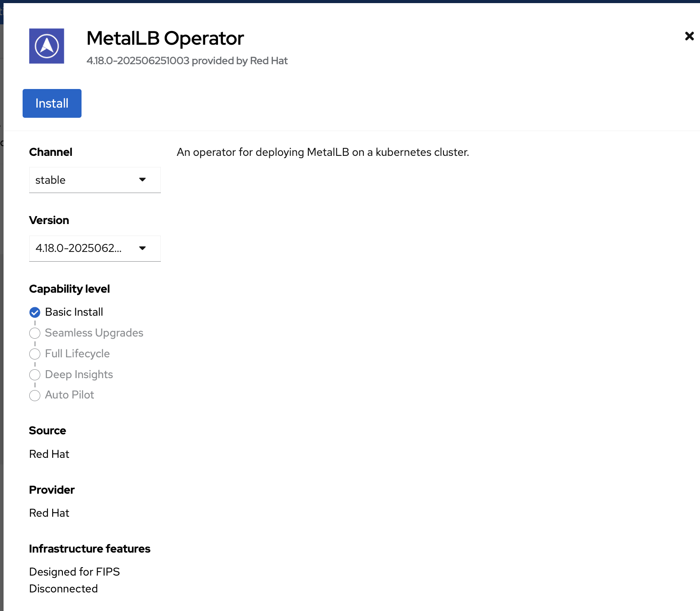The image size is (700, 611).
Task: Click the Version field label
Action: point(49,220)
